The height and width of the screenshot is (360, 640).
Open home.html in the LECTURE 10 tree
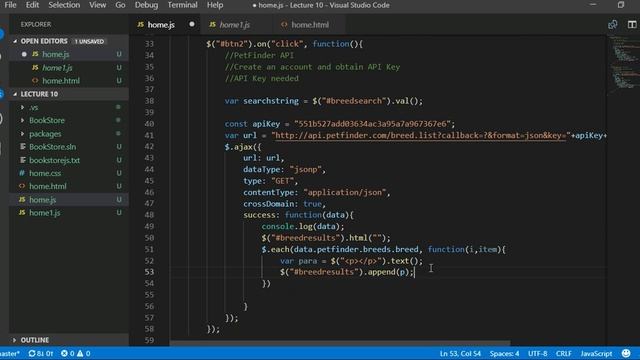pos(48,187)
